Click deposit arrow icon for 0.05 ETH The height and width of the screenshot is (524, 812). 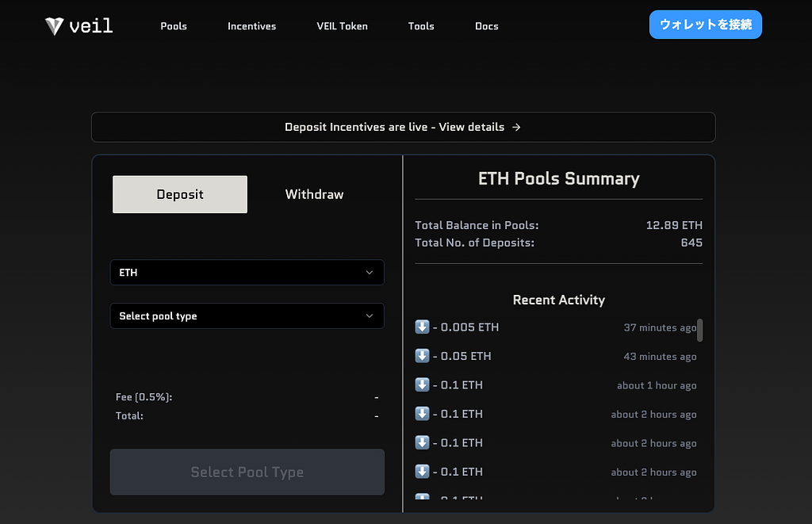[x=422, y=356]
